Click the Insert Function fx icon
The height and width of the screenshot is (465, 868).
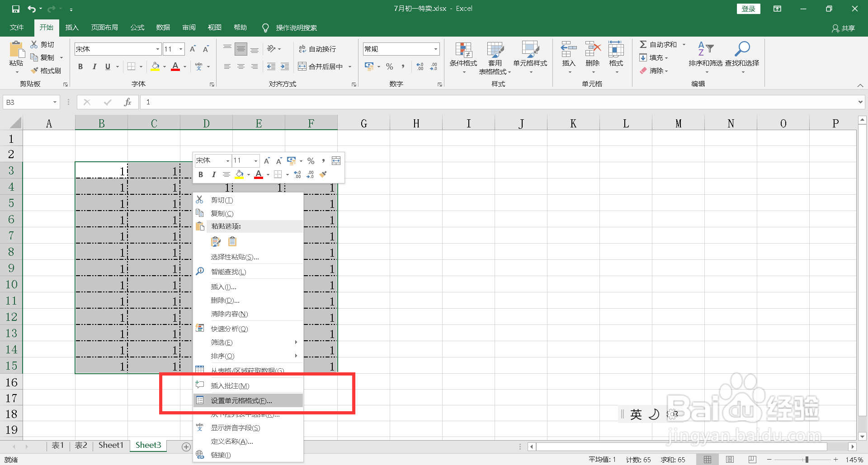[x=127, y=102]
